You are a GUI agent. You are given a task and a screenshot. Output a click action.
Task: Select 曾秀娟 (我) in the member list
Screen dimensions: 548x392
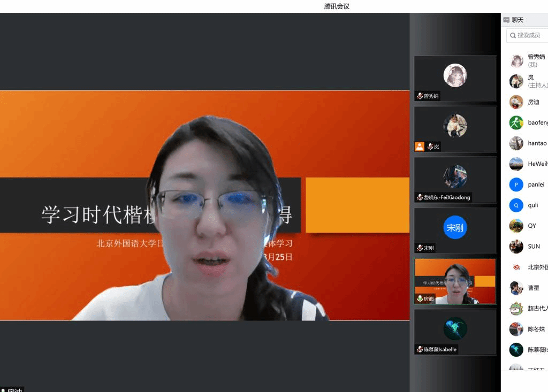[536, 60]
